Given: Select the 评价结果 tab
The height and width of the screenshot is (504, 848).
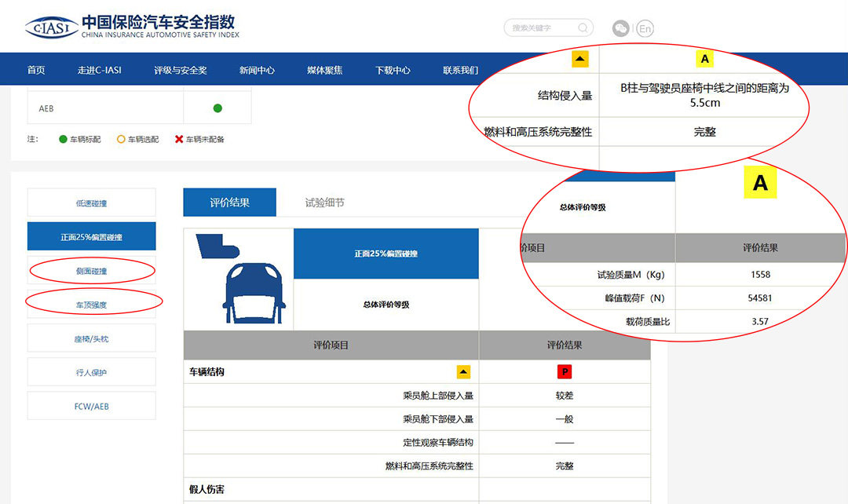Looking at the screenshot, I should click(x=229, y=203).
